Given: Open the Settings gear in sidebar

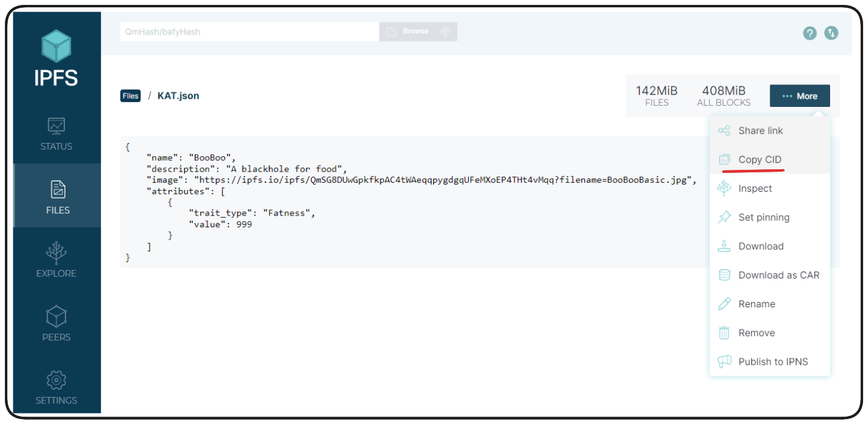Looking at the screenshot, I should [56, 388].
